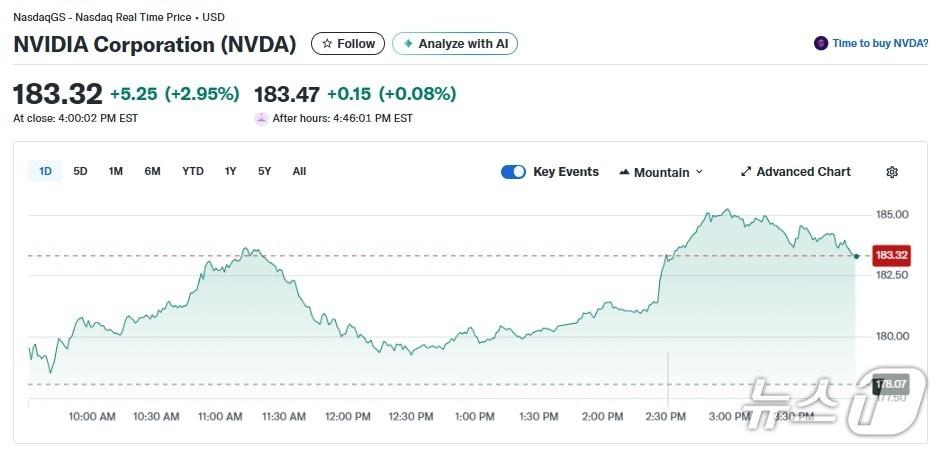940x449 pixels.
Task: Click the Advanced Chart link
Action: pos(803,172)
